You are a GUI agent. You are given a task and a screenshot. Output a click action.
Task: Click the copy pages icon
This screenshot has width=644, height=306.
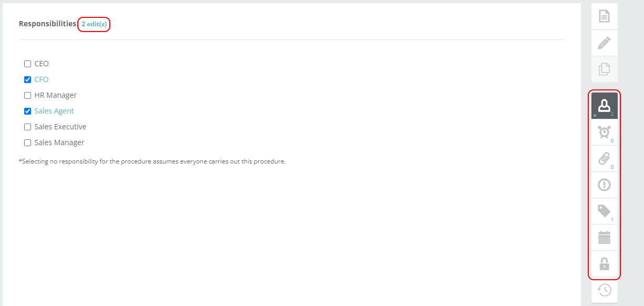point(605,69)
